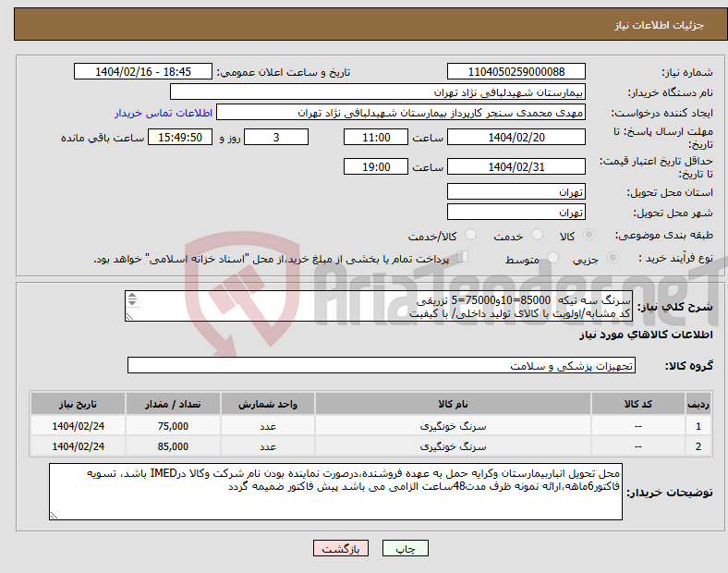Click the row number 2 cell
The height and width of the screenshot is (573, 728).
pyautogui.click(x=698, y=446)
